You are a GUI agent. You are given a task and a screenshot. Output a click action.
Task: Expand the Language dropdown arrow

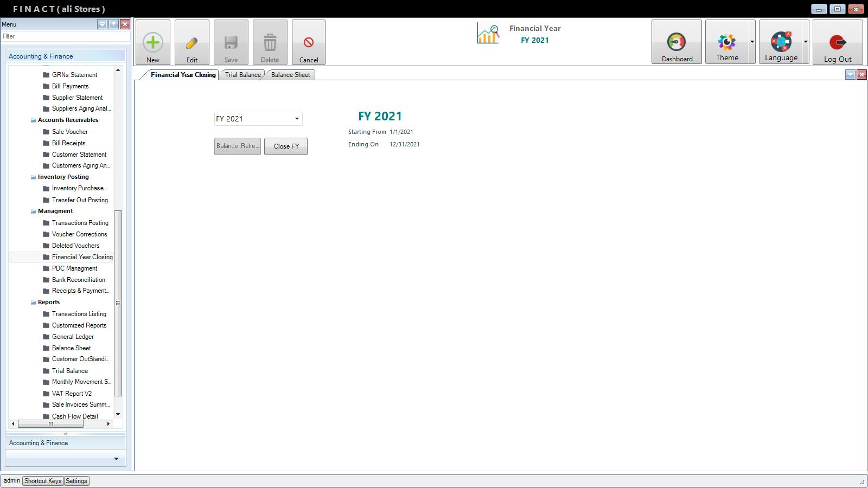[x=806, y=42]
